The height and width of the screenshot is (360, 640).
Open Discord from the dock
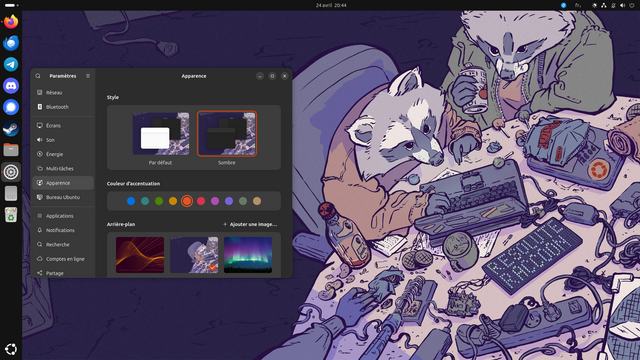pos(11,86)
